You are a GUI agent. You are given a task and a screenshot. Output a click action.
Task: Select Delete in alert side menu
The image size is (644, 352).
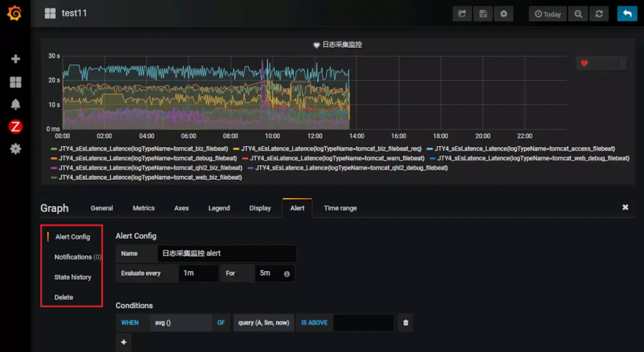pyautogui.click(x=64, y=297)
